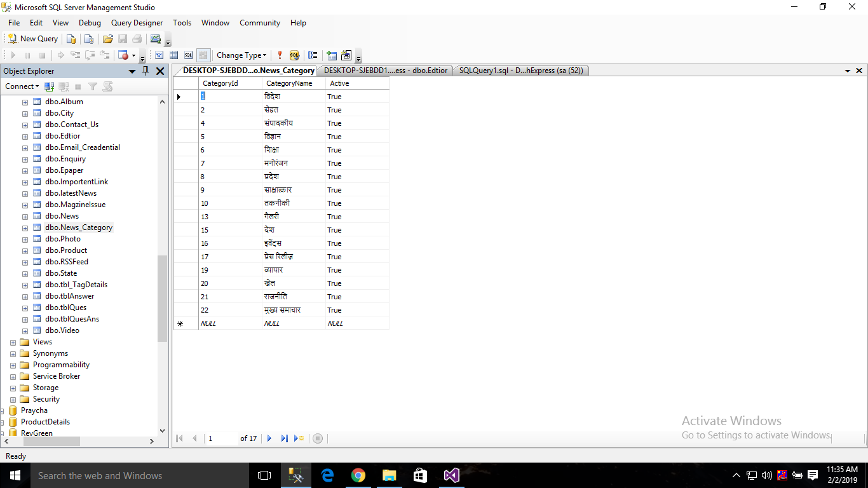Select the Praycha database node
The height and width of the screenshot is (488, 868).
click(34, 410)
